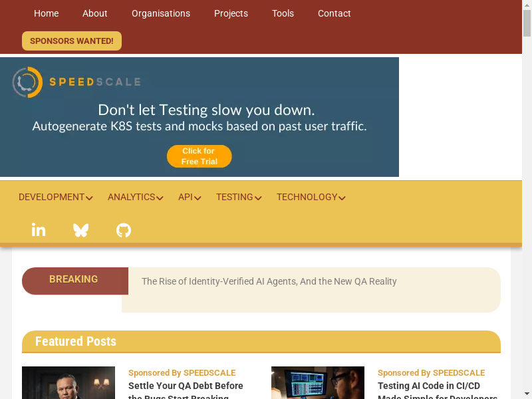Click the Sponsors Wanted button
This screenshot has width=532, height=399.
click(72, 41)
